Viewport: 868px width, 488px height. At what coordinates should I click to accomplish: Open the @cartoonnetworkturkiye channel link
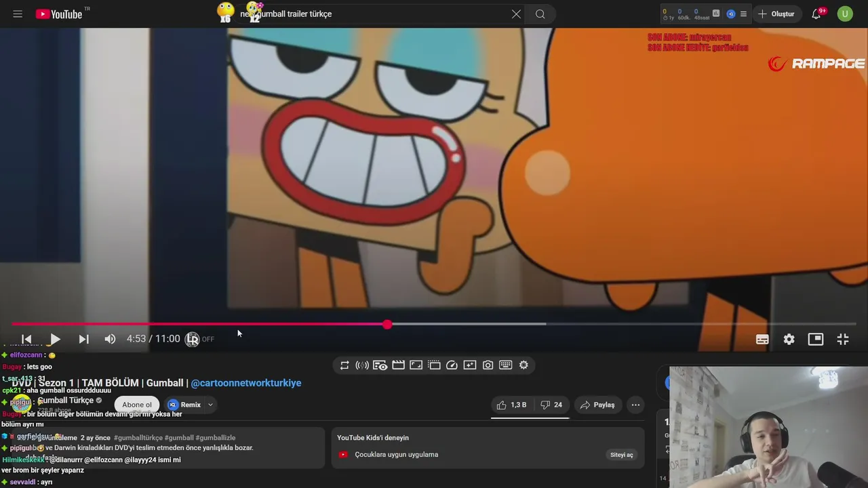[x=246, y=383]
